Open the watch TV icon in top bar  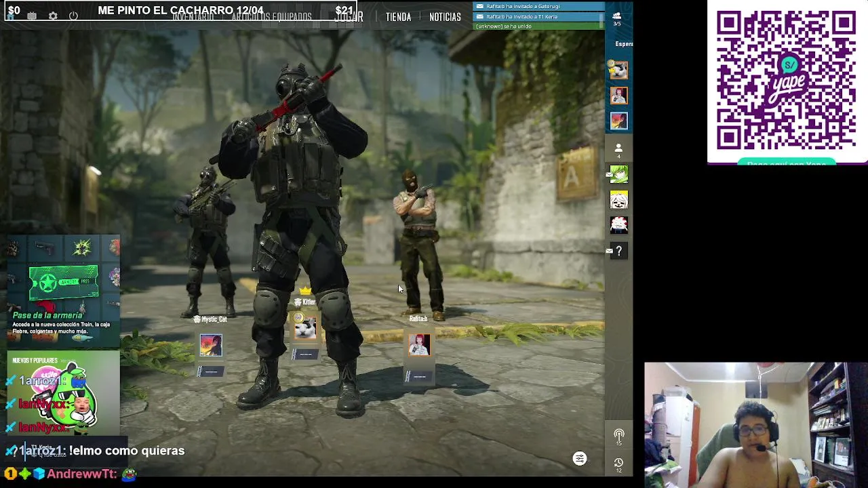[x=32, y=16]
